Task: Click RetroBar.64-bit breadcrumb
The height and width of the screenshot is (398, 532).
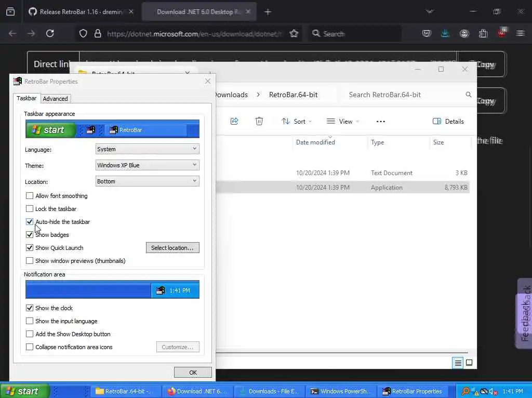Action: point(293,95)
